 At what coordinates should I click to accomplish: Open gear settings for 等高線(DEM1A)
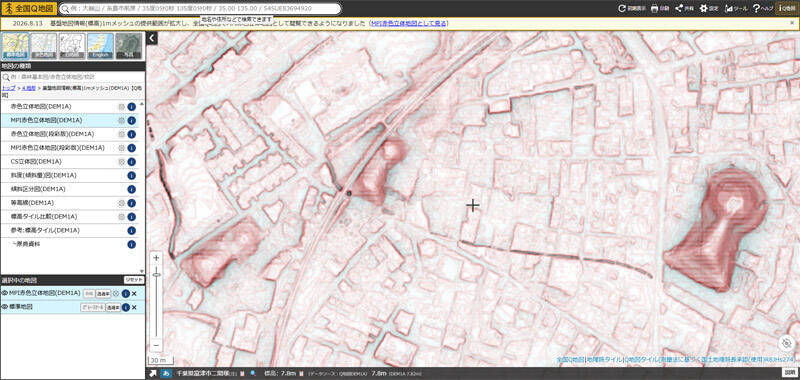coord(121,203)
